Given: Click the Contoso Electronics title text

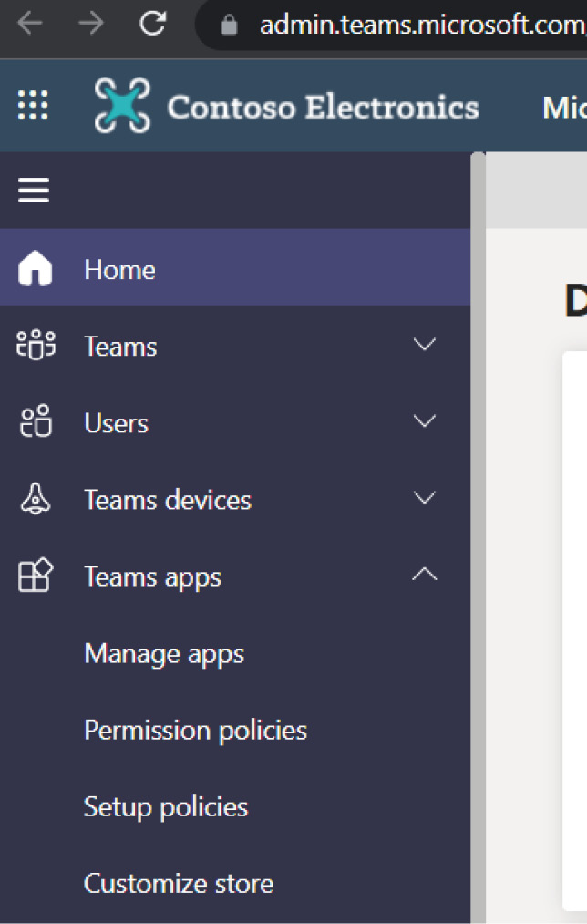Looking at the screenshot, I should [x=323, y=108].
